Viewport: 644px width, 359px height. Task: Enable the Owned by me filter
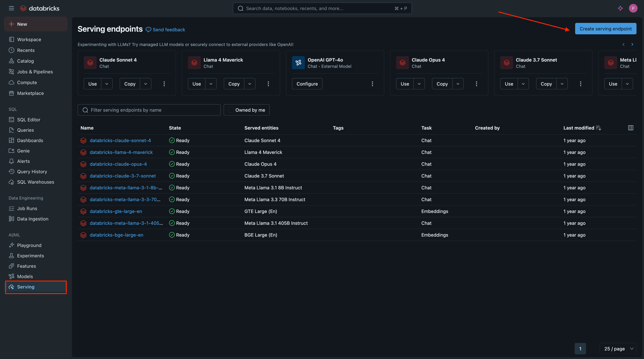pyautogui.click(x=231, y=110)
